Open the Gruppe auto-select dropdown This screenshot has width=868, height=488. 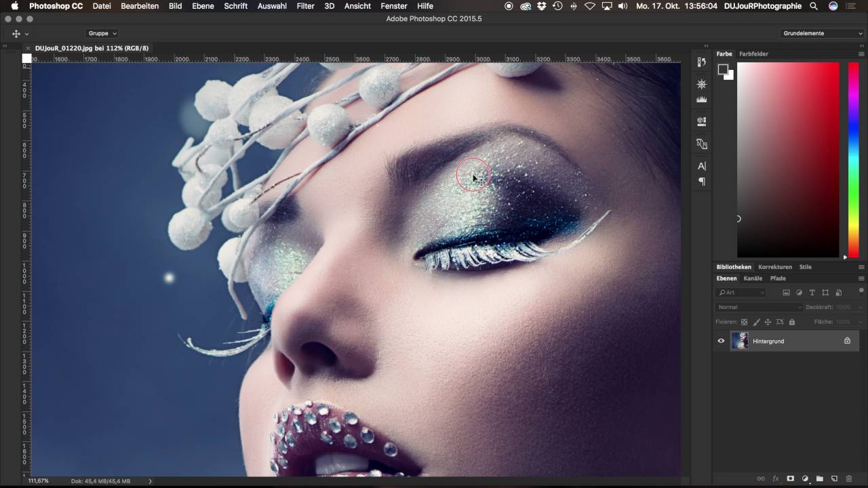[x=102, y=33]
